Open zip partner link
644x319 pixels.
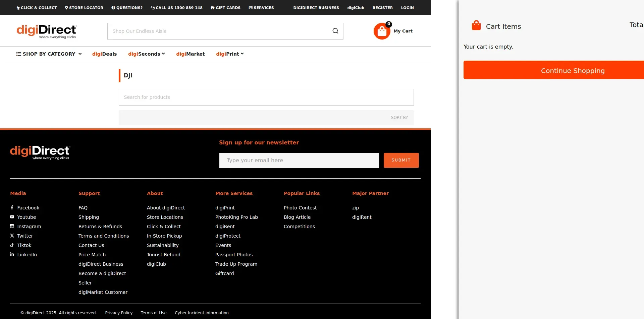coord(356,208)
